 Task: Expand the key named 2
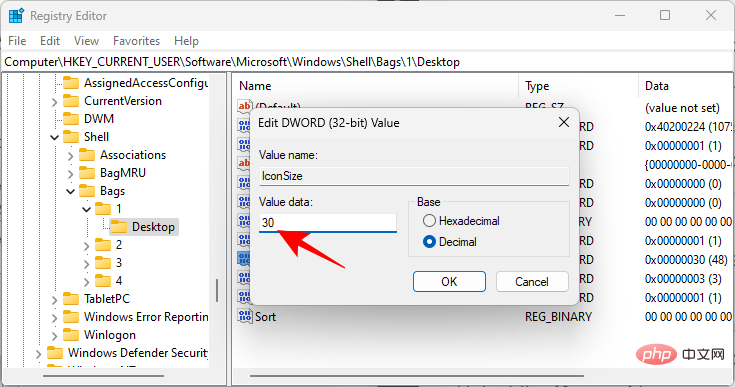point(86,245)
